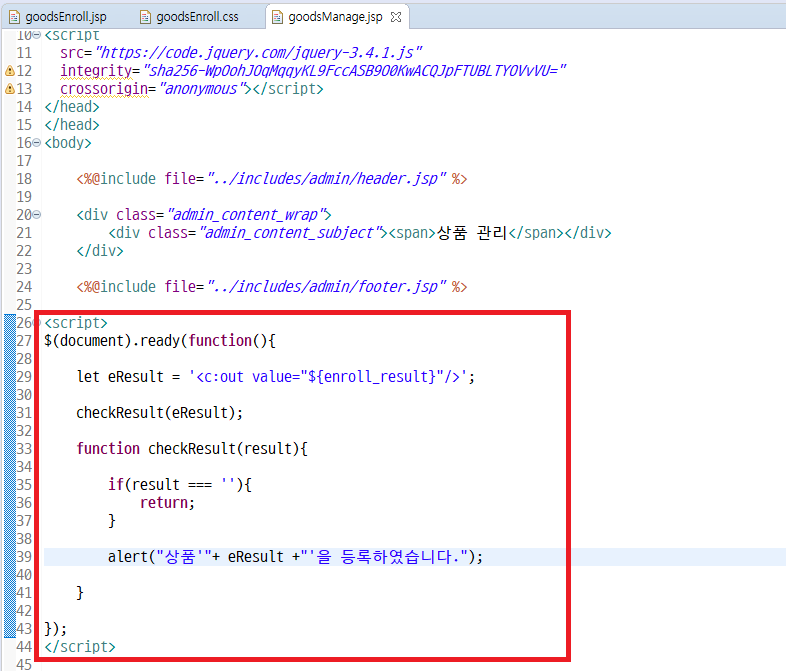Click the closing div on line 22

[100, 251]
